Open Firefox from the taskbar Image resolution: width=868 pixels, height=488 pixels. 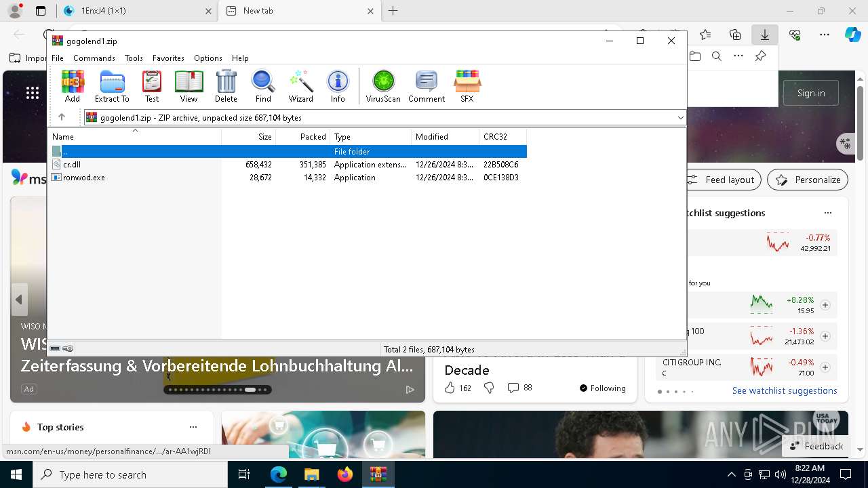tap(345, 474)
